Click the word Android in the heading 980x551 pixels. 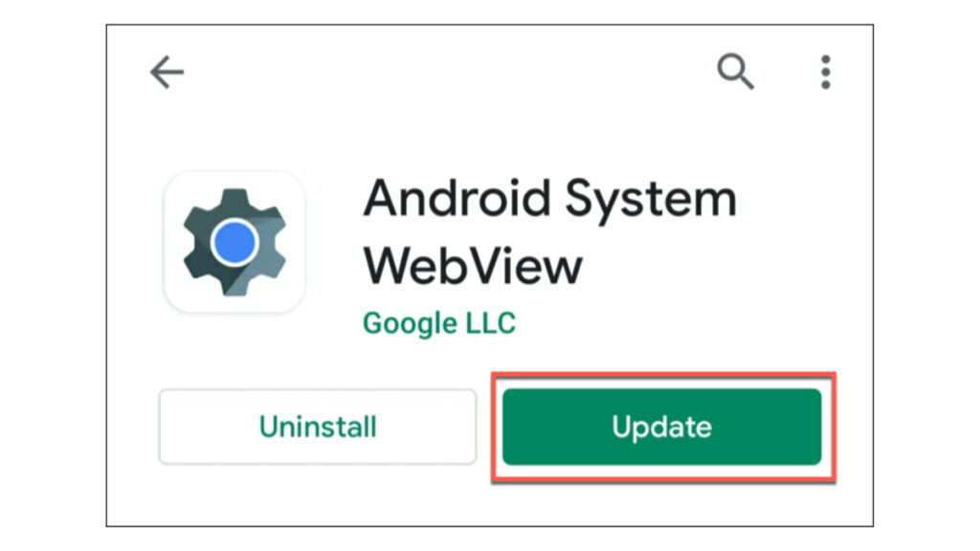click(x=457, y=198)
